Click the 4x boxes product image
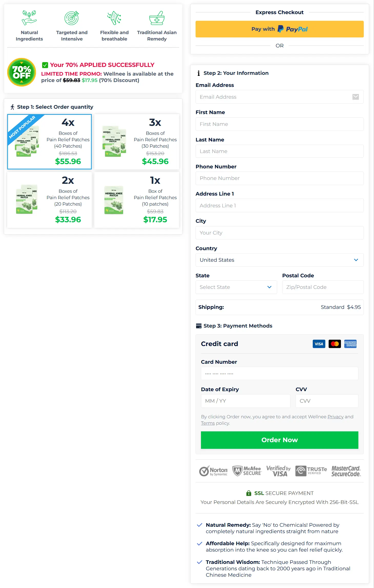374x588 pixels. (27, 141)
